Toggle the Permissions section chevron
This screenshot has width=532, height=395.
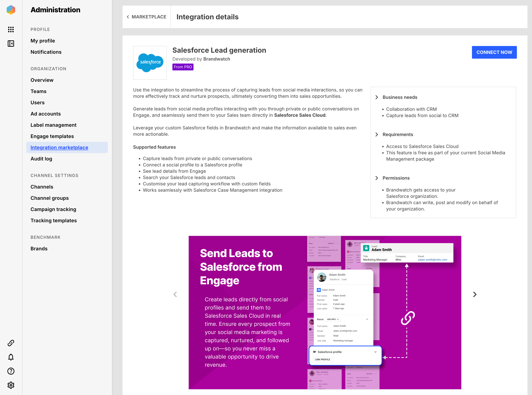click(x=377, y=178)
